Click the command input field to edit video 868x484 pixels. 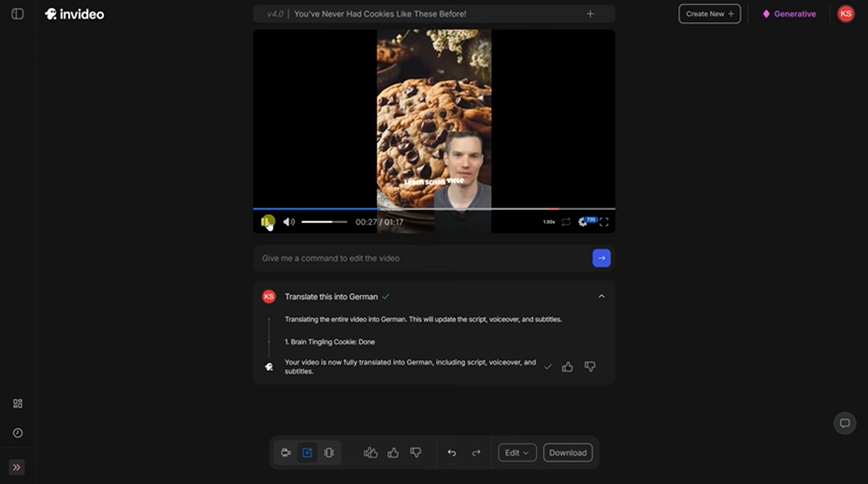click(x=407, y=258)
